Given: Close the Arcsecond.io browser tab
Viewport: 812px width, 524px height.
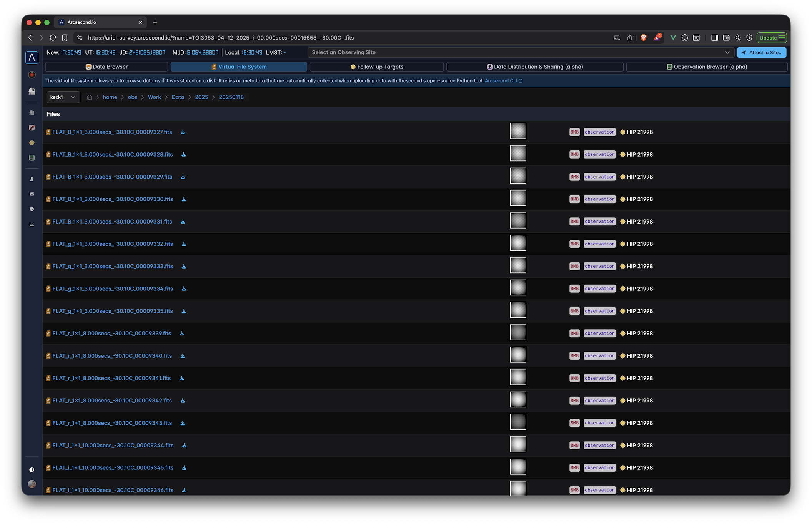Looking at the screenshot, I should pyautogui.click(x=141, y=22).
